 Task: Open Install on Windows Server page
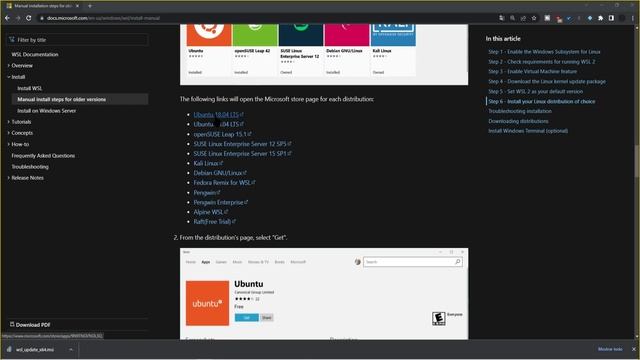pyautogui.click(x=47, y=111)
